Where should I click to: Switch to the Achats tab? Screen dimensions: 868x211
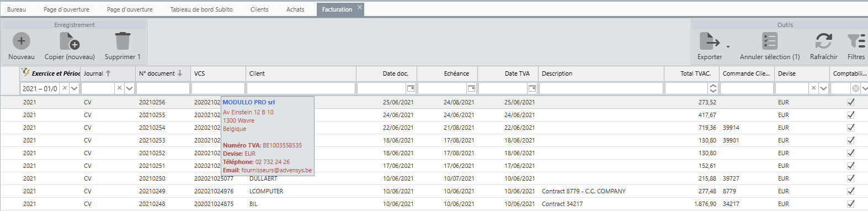295,9
